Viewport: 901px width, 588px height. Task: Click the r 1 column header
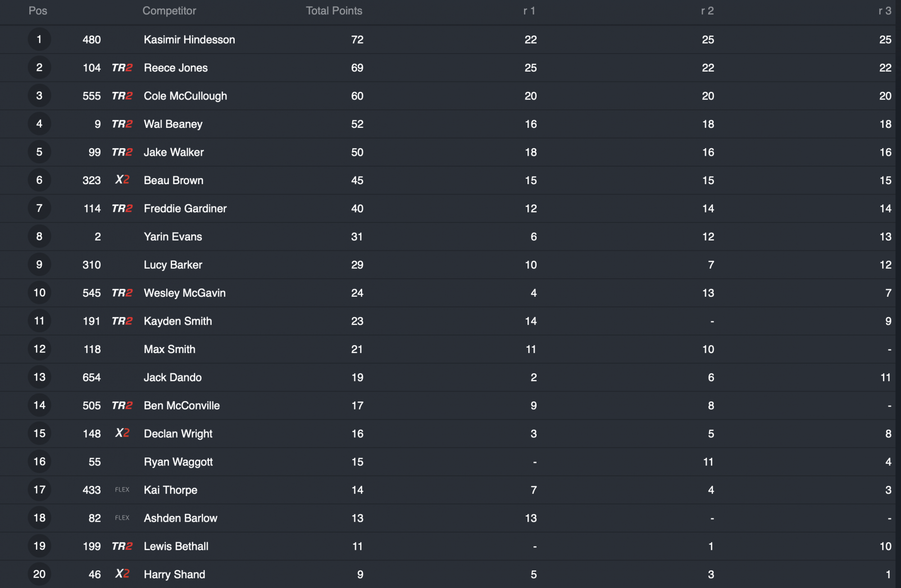[x=529, y=11]
